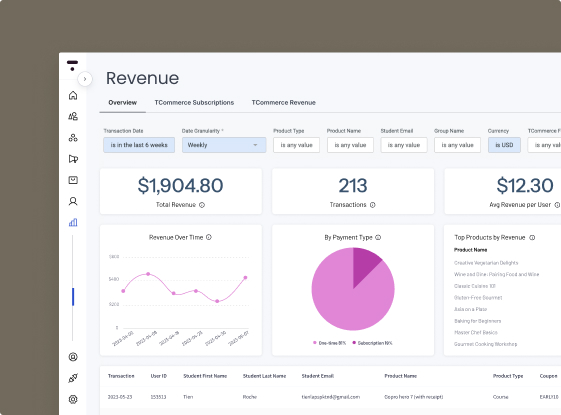Sort by Transaction column header

(x=121, y=376)
